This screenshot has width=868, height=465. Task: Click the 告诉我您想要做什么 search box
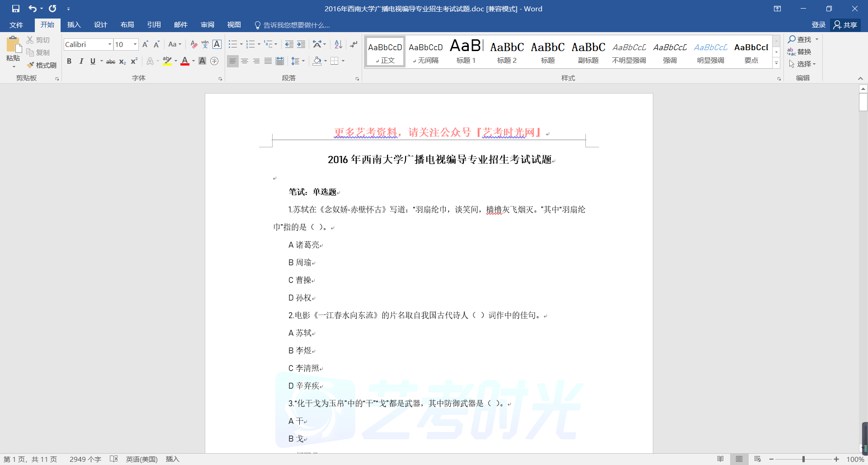pos(296,25)
